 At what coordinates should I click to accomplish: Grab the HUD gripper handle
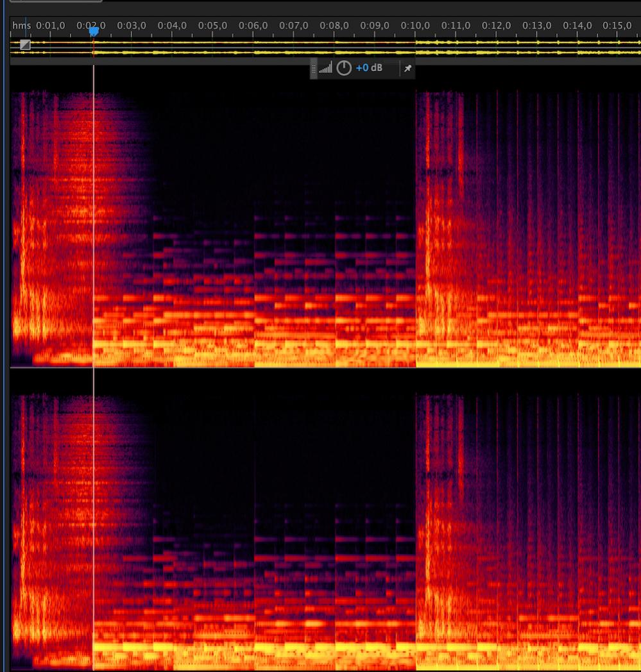click(x=313, y=69)
